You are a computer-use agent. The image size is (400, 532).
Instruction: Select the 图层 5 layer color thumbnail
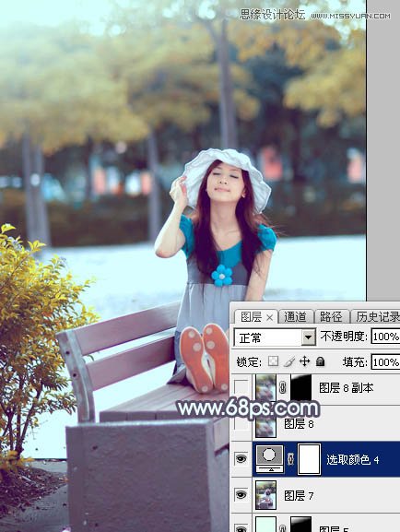tap(265, 525)
